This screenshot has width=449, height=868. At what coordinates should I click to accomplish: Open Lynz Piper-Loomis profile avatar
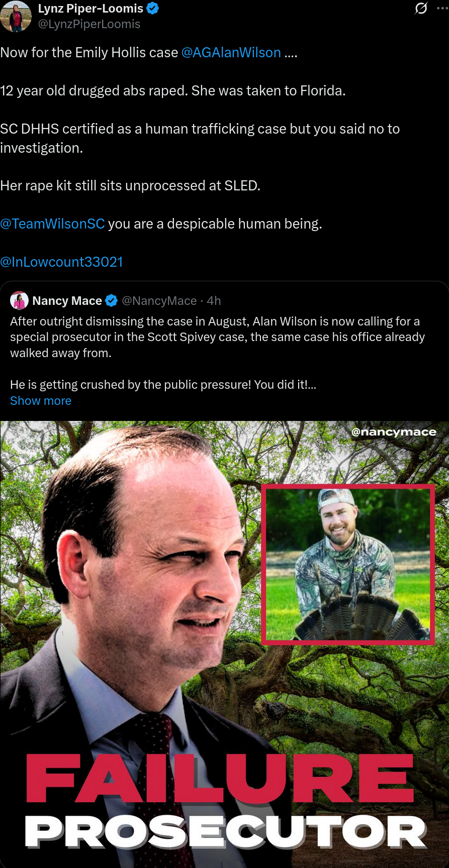(16, 16)
